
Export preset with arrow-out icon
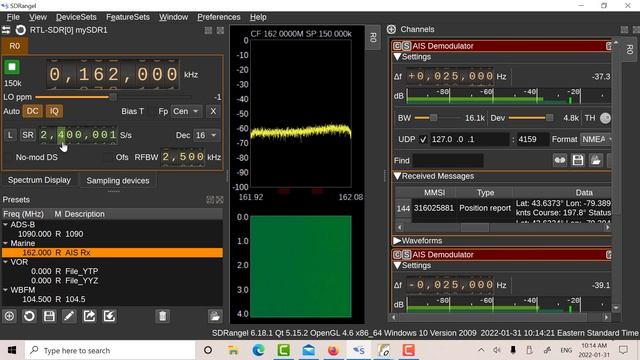click(x=89, y=316)
